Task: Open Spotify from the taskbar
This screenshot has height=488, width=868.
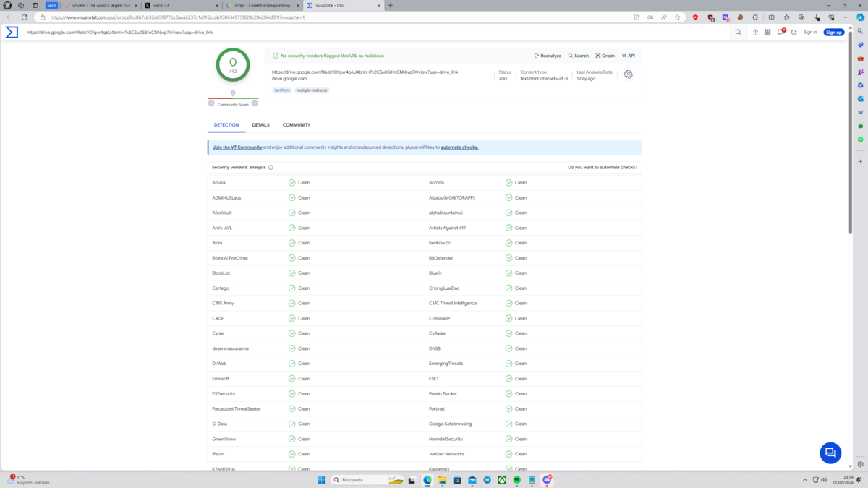Action: click(x=517, y=480)
